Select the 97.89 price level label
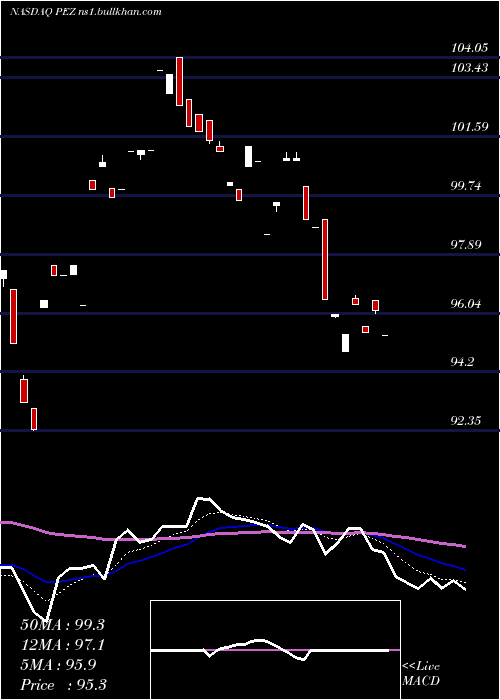The image size is (500, 700). (x=466, y=244)
